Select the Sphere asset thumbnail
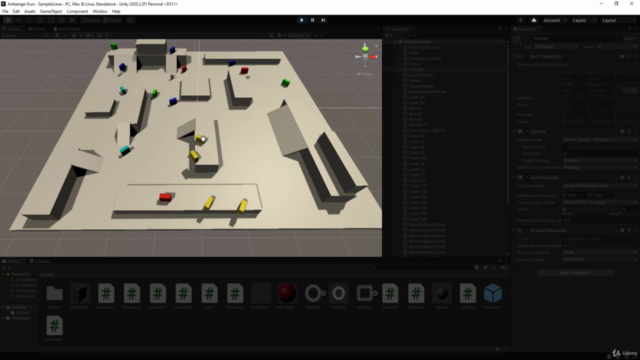Screen dimensions: 640x360 [x=442, y=293]
